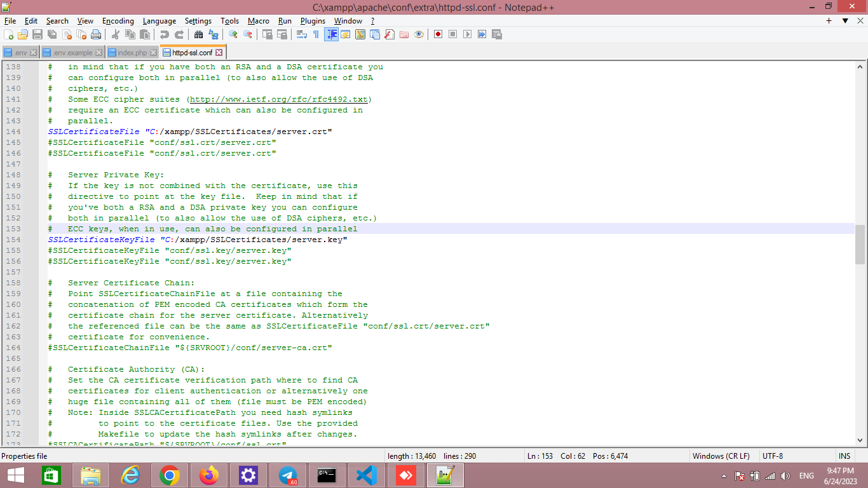Open Telegram from the taskbar

(x=288, y=475)
